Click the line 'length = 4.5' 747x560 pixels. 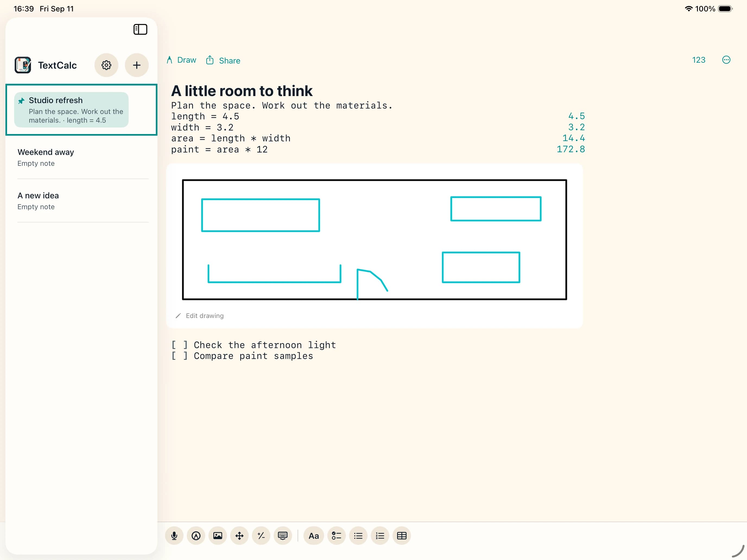coord(205,116)
